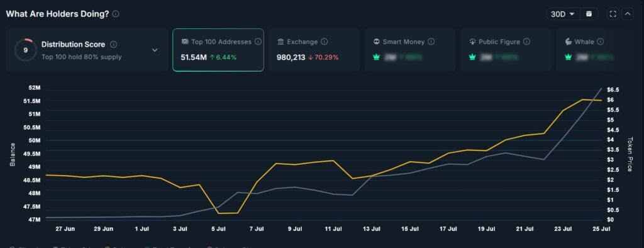Click the 52M balance axis label

click(35, 88)
